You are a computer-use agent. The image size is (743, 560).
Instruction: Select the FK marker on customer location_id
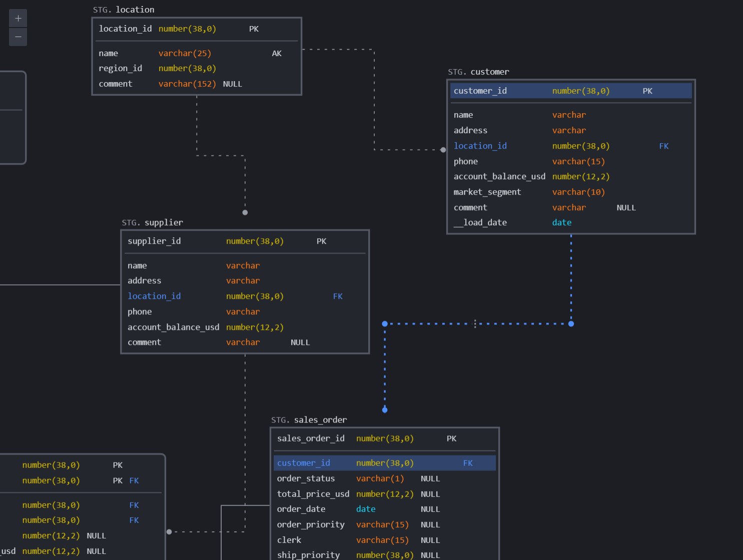[664, 146]
